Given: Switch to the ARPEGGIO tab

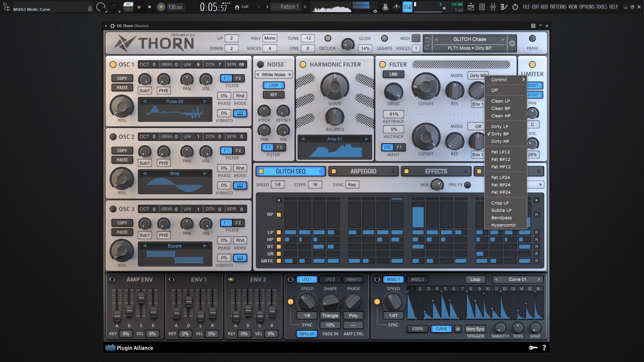Looking at the screenshot, I should [x=363, y=171].
